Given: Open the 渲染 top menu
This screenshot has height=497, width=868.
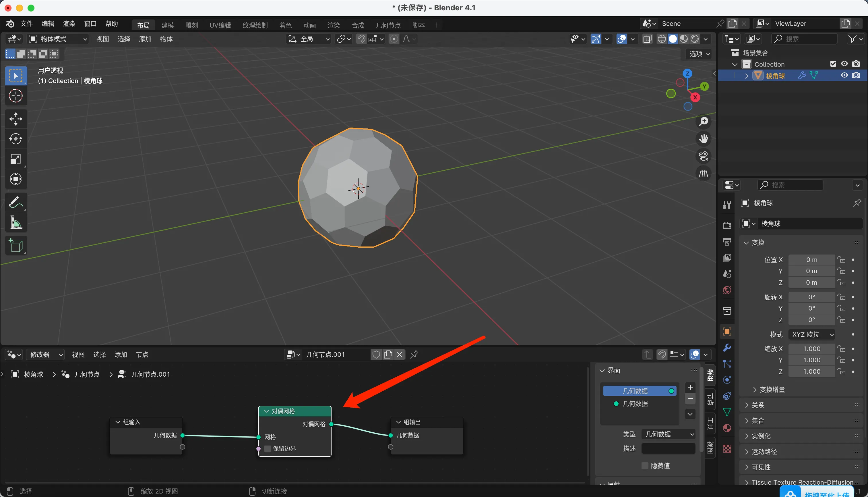Looking at the screenshot, I should click(69, 24).
